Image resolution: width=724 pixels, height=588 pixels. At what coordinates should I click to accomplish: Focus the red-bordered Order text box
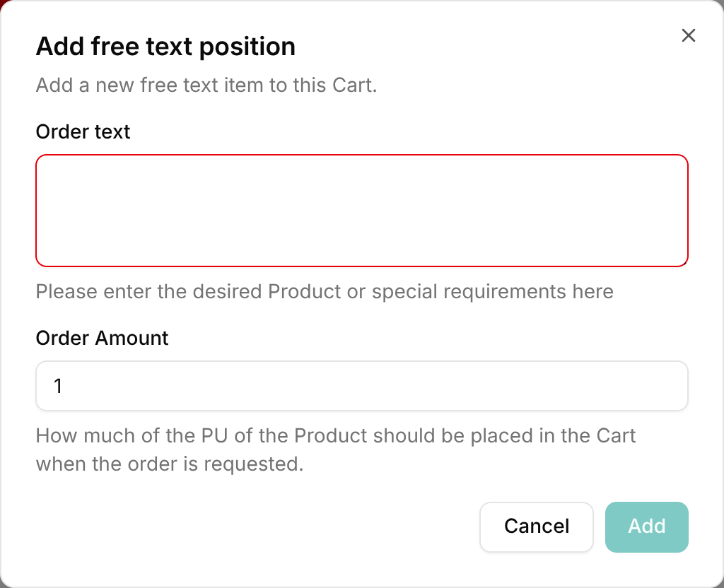(361, 209)
